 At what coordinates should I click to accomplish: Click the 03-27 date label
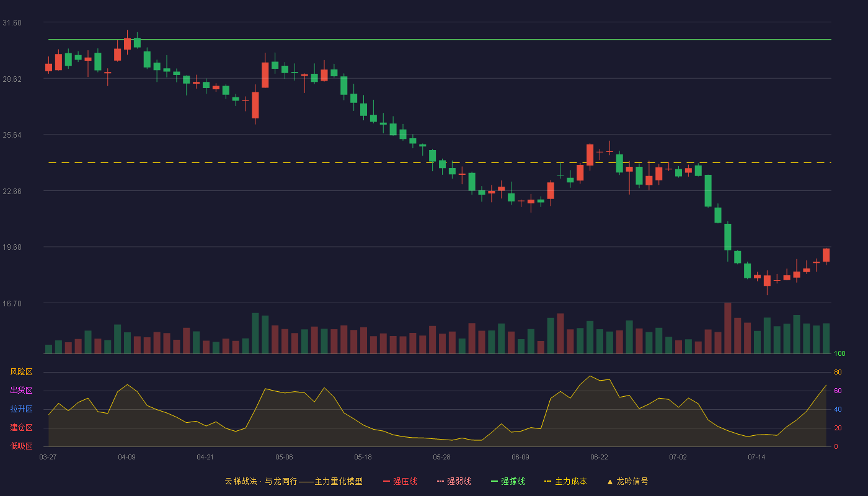point(48,457)
